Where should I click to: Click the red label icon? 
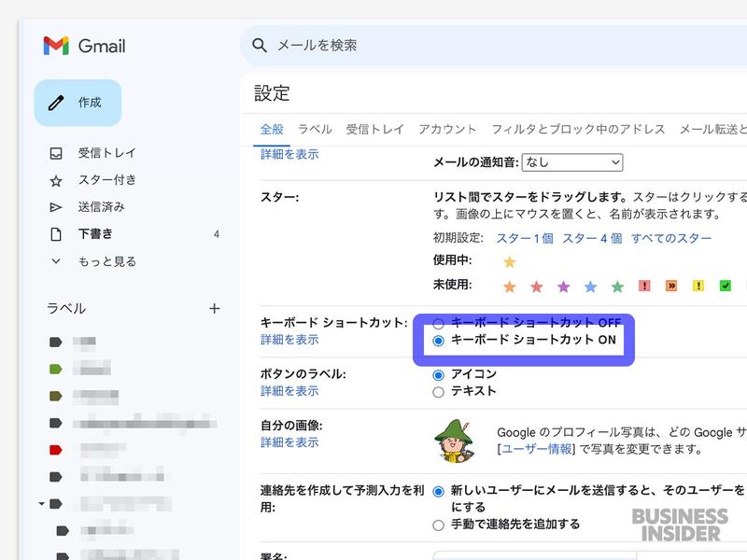coord(56,450)
